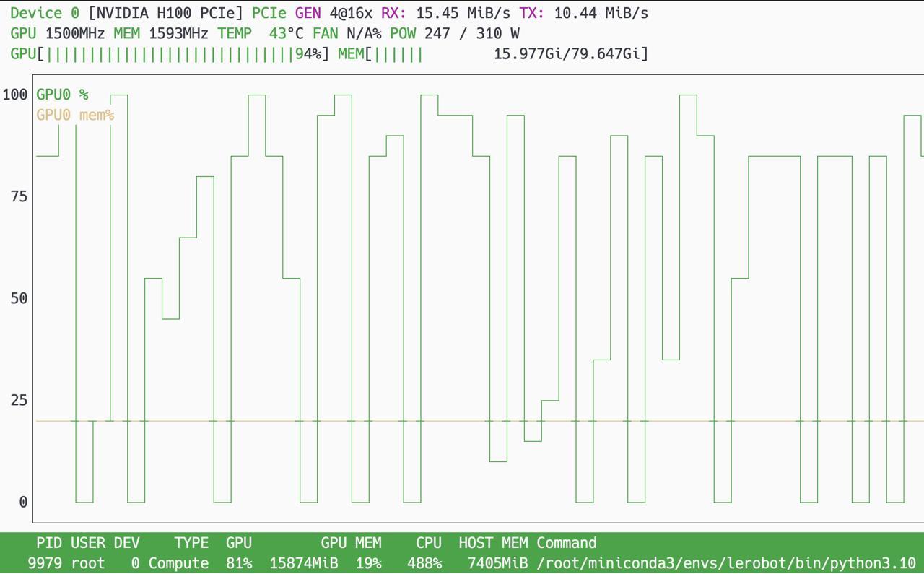Select the USER column header
This screenshot has width=924, height=574.
pyautogui.click(x=88, y=543)
